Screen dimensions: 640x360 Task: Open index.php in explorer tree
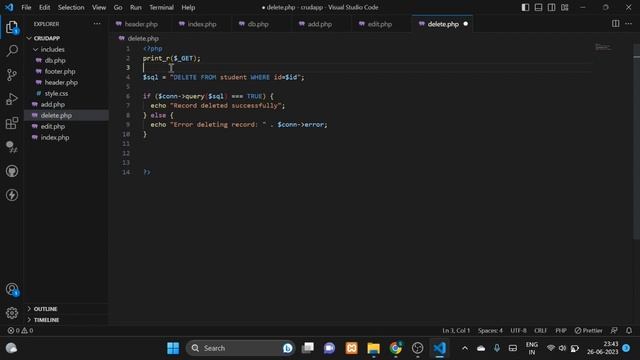(x=55, y=138)
